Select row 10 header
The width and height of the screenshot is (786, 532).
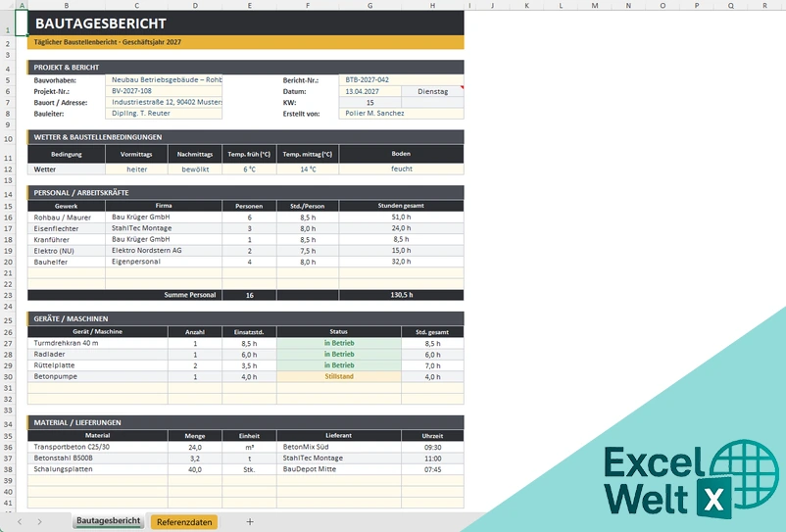point(8,138)
